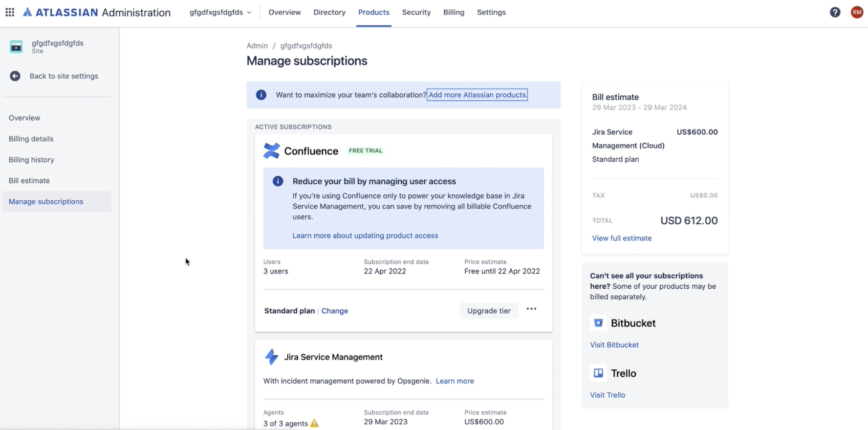Click the Trello product name
Image resolution: width=868 pixels, height=430 pixels.
click(624, 373)
